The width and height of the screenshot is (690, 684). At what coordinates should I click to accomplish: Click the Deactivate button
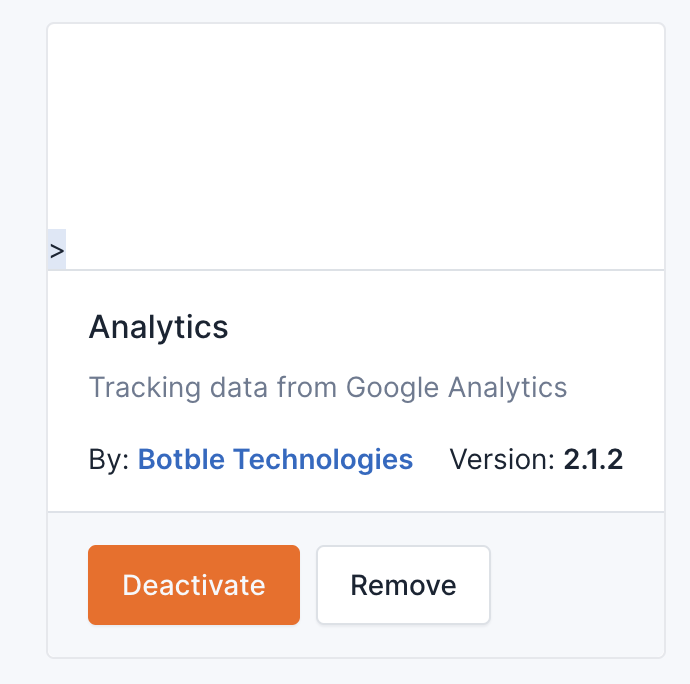point(194,585)
